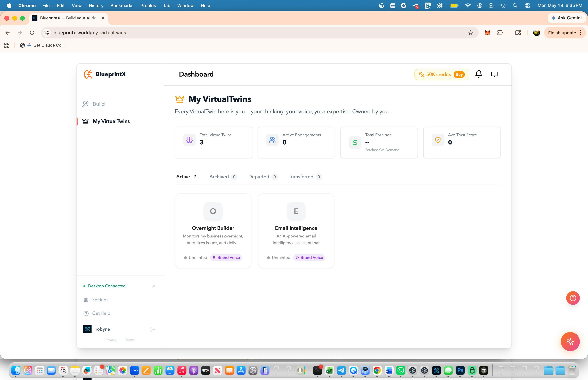The height and width of the screenshot is (380, 588).
Task: Open the MetaMask fox extension
Action: pyautogui.click(x=487, y=33)
